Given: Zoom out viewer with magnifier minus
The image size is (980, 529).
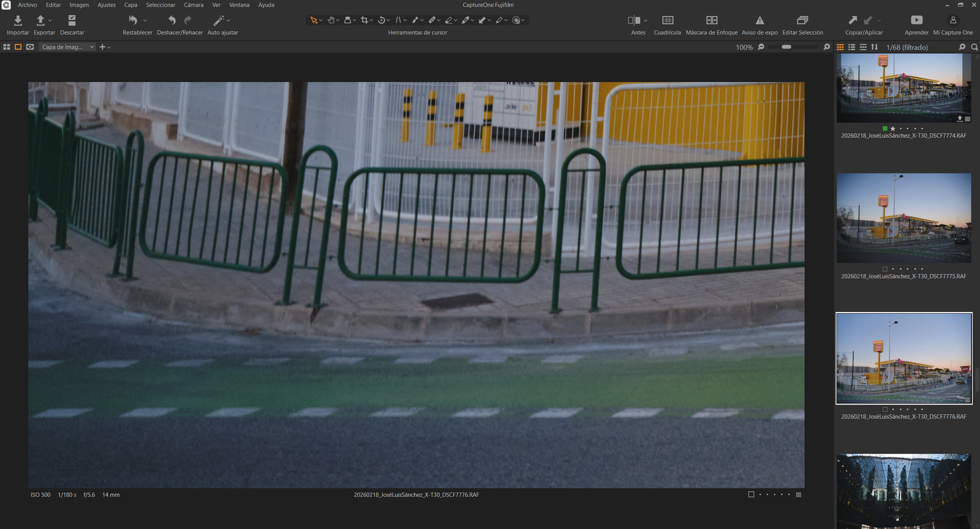Looking at the screenshot, I should [761, 47].
